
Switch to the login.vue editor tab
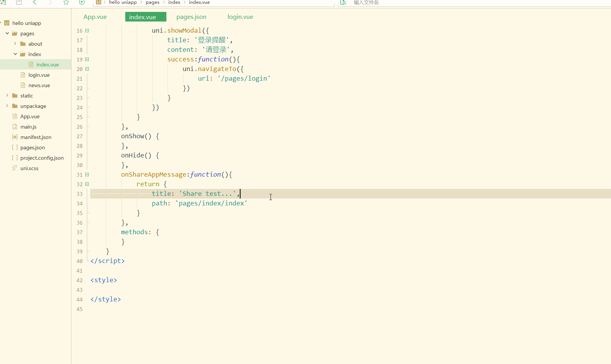tap(240, 17)
